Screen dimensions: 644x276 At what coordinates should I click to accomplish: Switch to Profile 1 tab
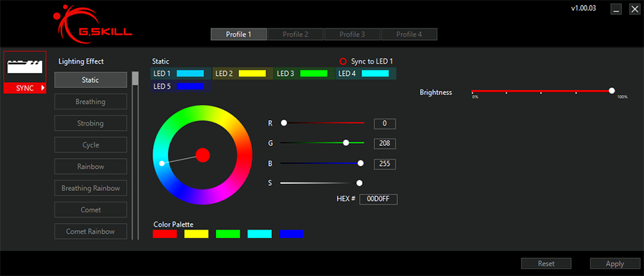(238, 34)
